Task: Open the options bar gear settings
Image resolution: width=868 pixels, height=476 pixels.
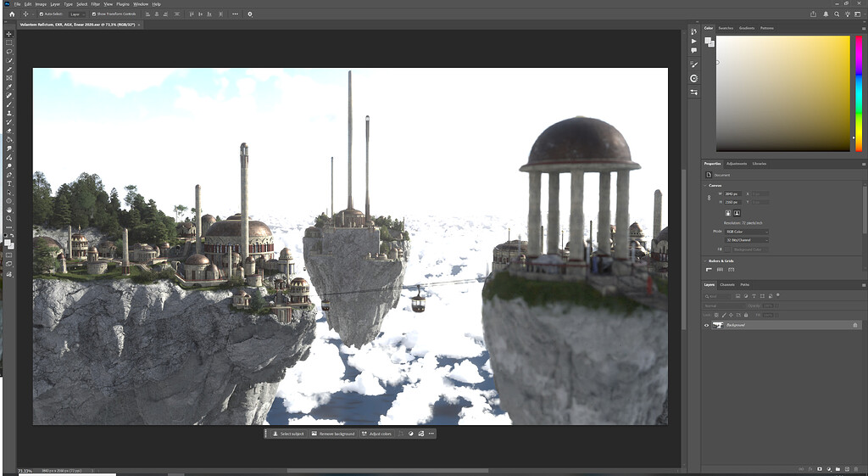Action: coord(250,14)
